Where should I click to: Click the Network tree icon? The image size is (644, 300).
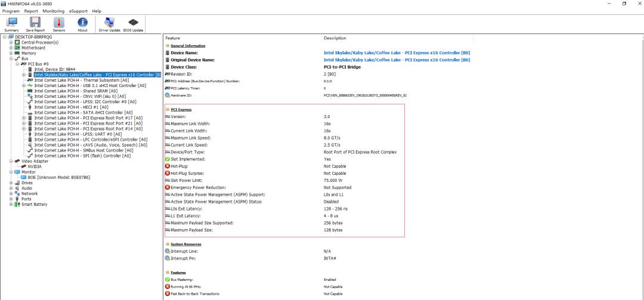(17, 194)
